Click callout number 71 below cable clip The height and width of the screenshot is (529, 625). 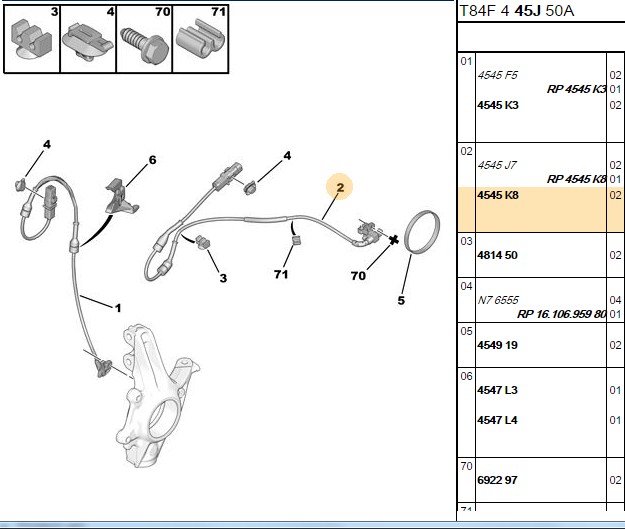pos(281,274)
